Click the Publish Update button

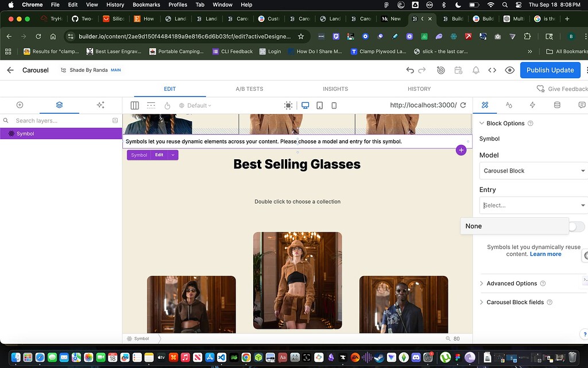(x=550, y=70)
